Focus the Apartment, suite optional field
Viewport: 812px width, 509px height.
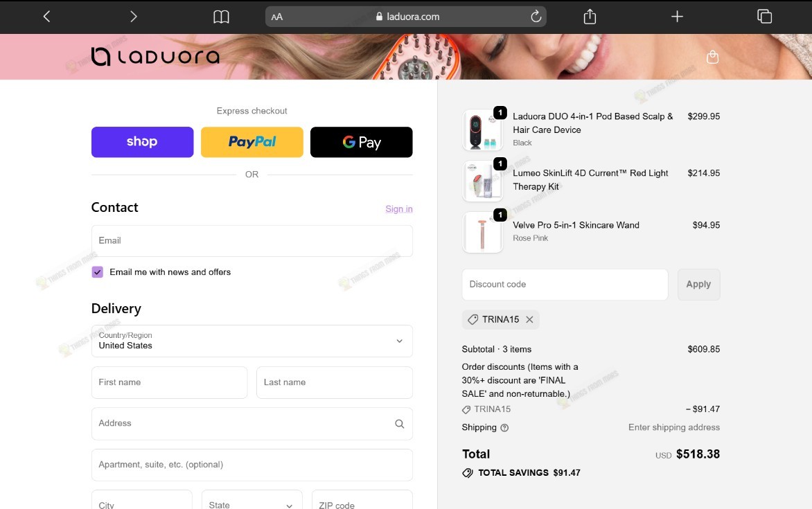point(251,465)
